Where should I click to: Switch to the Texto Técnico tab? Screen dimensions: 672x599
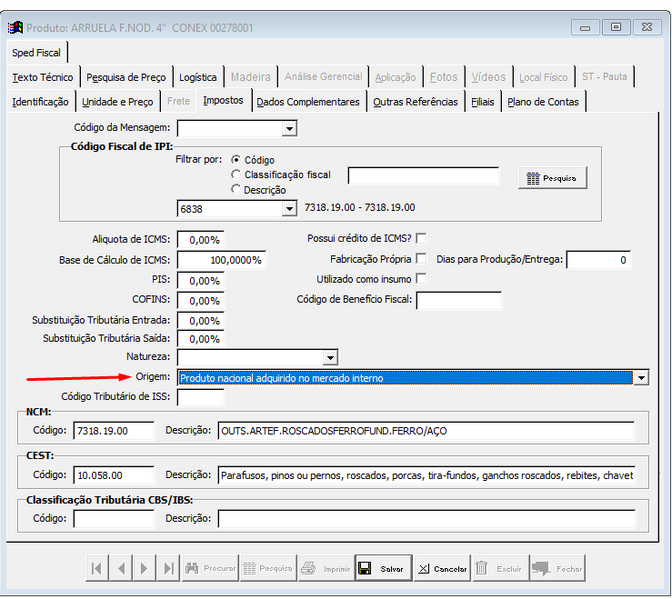coord(43,77)
